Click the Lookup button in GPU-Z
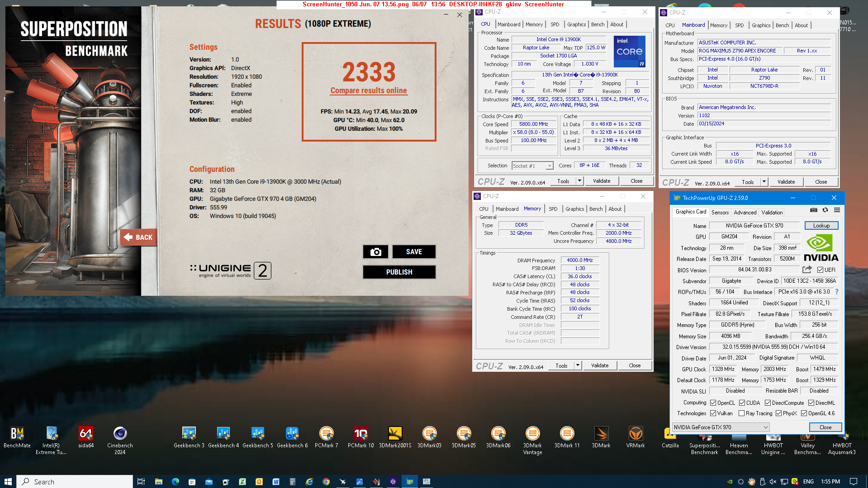 [821, 226]
